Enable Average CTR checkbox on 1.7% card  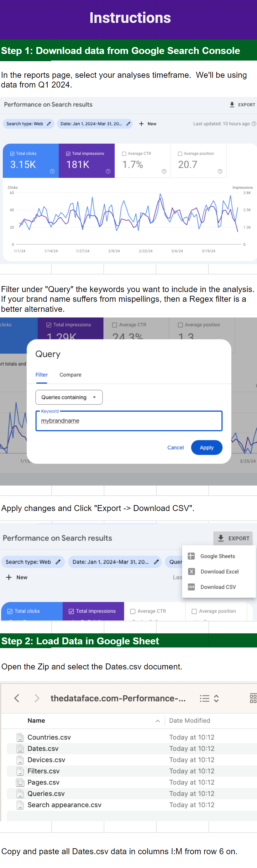point(124,154)
